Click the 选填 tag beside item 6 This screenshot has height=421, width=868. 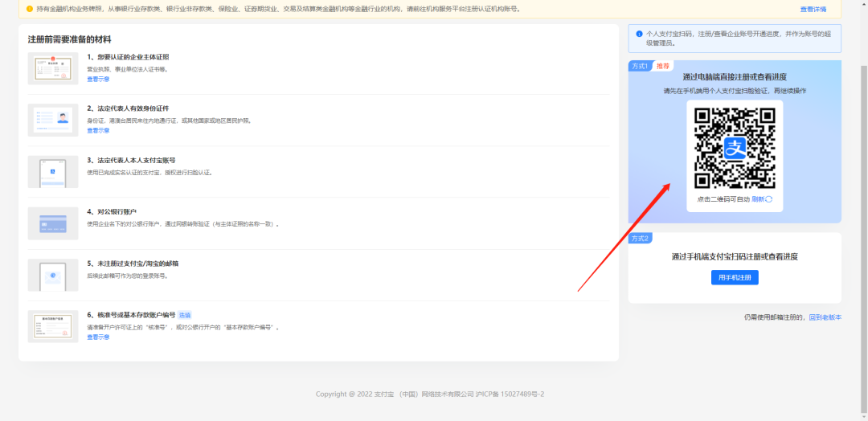click(185, 315)
